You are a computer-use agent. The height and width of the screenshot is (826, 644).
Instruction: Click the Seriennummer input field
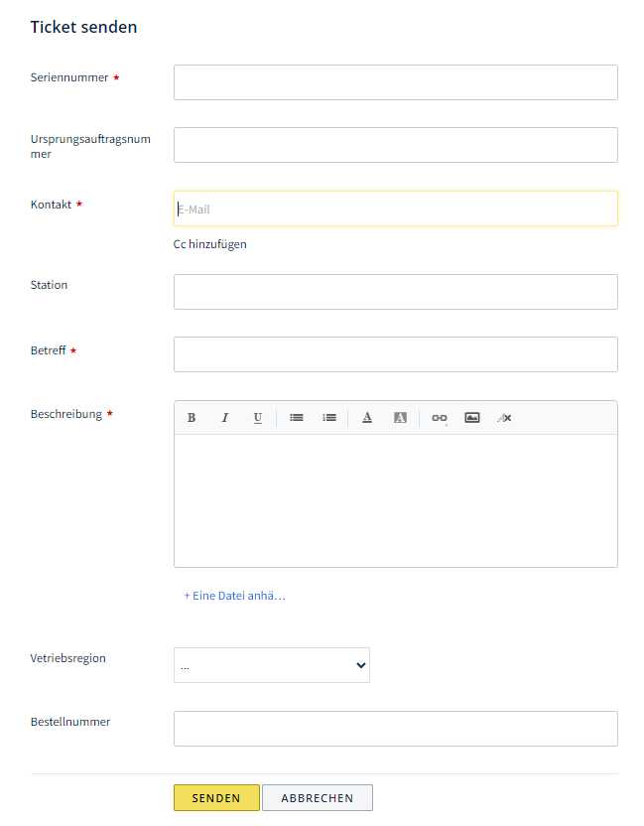click(396, 82)
